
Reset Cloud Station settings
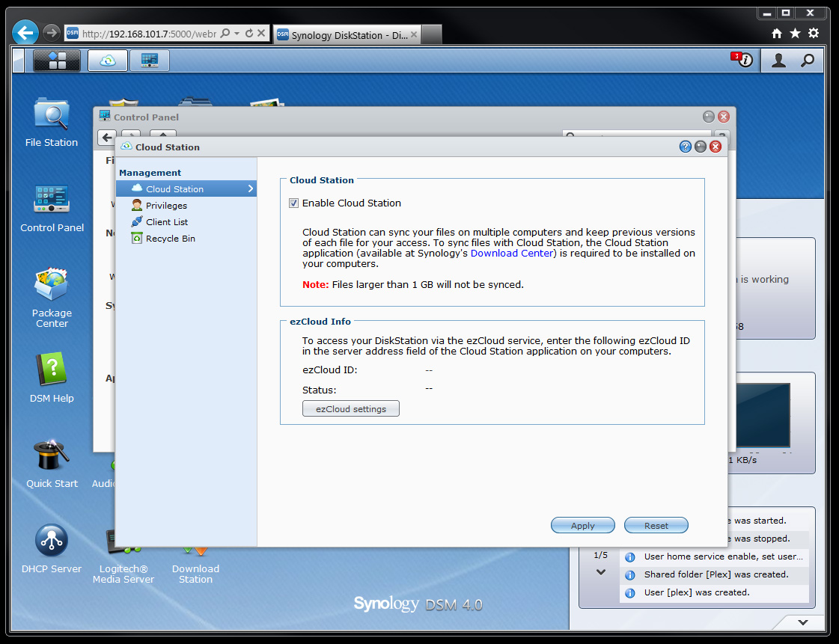(656, 525)
